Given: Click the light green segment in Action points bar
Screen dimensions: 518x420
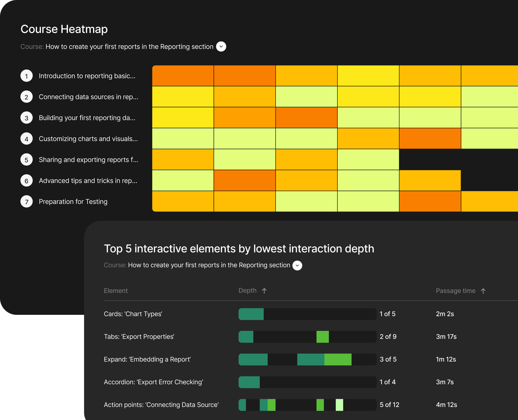Looking at the screenshot, I should 339,405.
